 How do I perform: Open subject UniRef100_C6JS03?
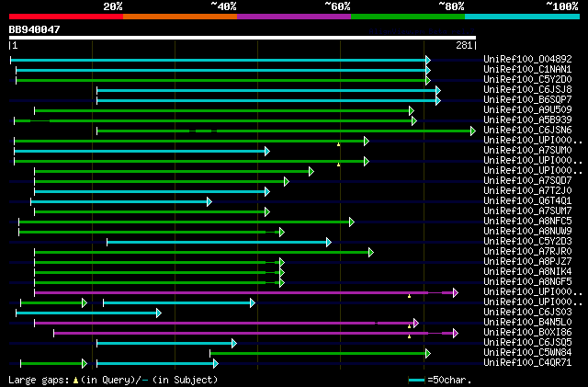(x=527, y=312)
